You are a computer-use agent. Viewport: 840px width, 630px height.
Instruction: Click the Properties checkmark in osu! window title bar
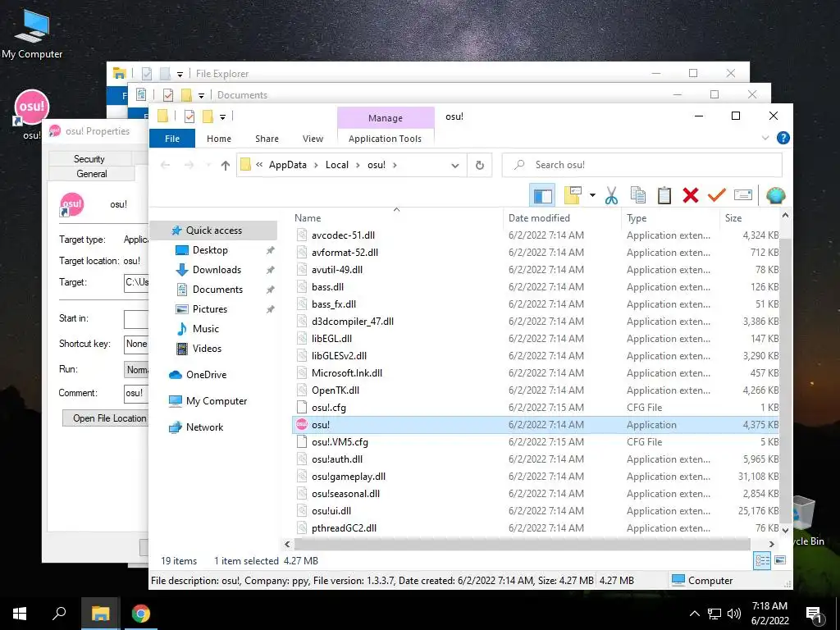pos(189,116)
